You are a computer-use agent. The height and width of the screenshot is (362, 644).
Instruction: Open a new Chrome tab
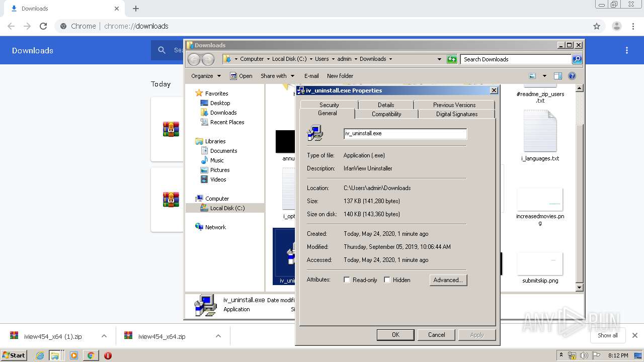pos(136,9)
